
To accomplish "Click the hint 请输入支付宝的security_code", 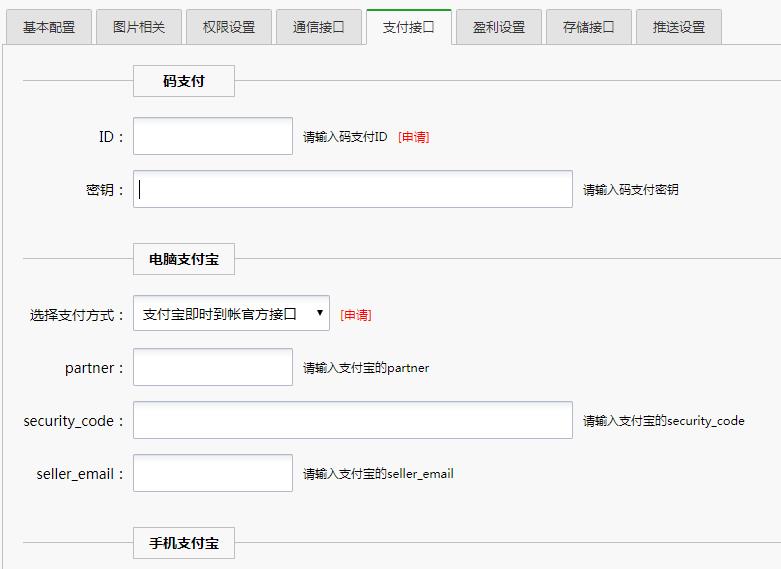I will pos(663,421).
